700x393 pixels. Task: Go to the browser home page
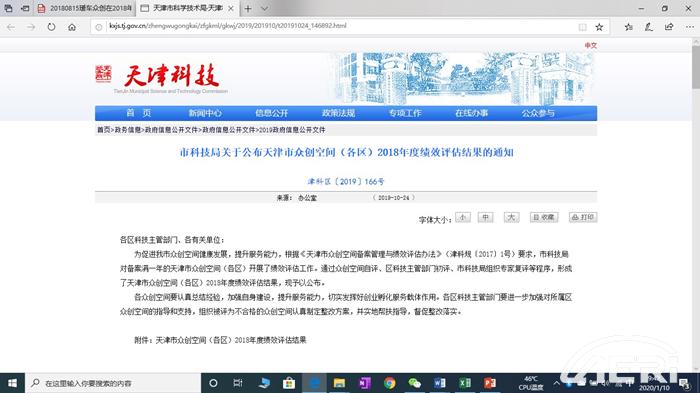[72, 27]
